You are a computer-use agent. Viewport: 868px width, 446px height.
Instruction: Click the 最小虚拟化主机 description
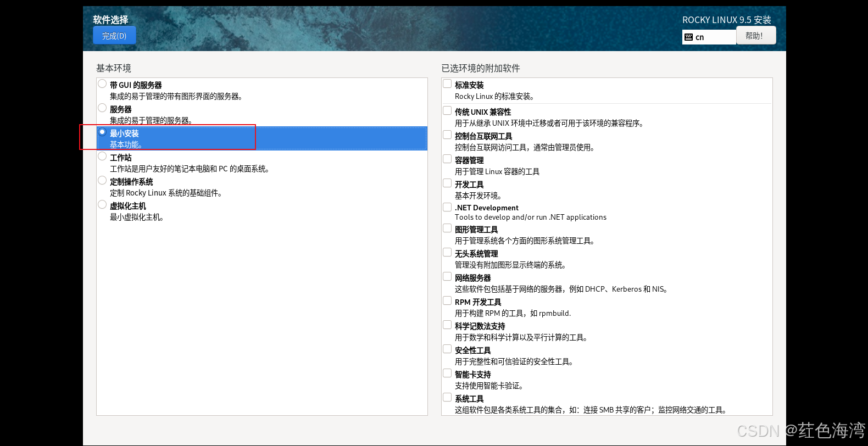point(137,217)
